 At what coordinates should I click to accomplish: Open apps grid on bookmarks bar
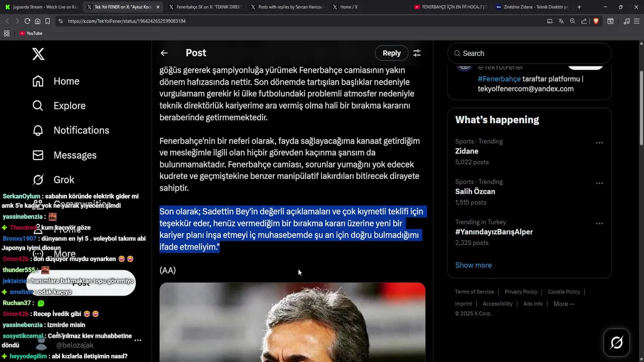point(7,33)
